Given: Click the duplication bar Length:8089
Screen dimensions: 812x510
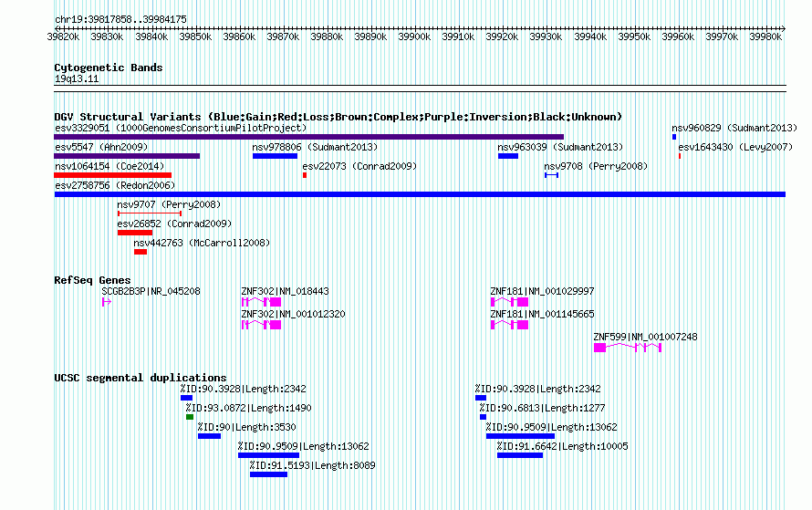Looking at the screenshot, I should [x=269, y=474].
